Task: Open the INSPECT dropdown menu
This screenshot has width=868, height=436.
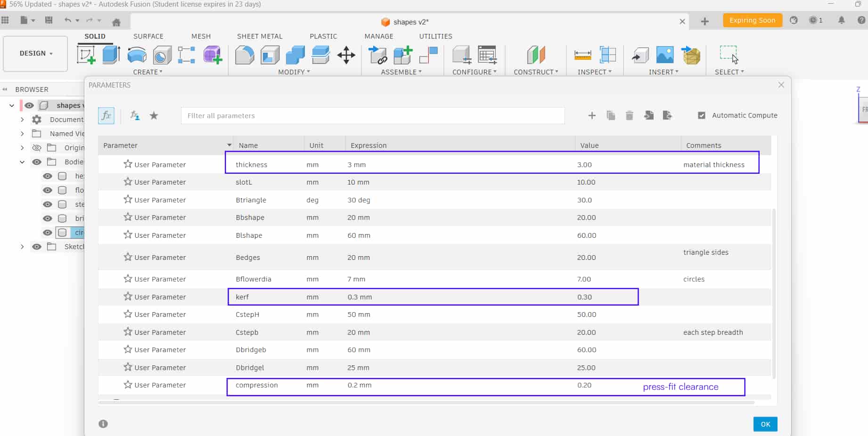Action: coord(595,72)
